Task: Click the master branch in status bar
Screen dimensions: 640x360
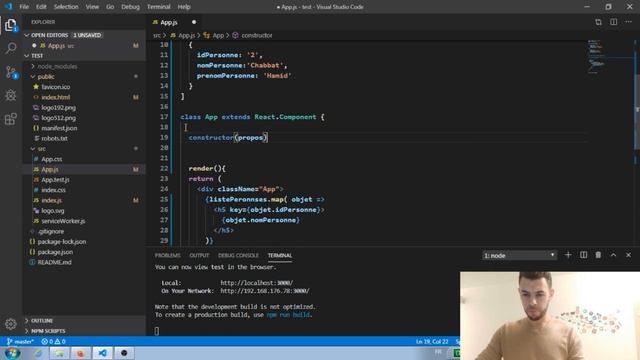Action: (20, 341)
